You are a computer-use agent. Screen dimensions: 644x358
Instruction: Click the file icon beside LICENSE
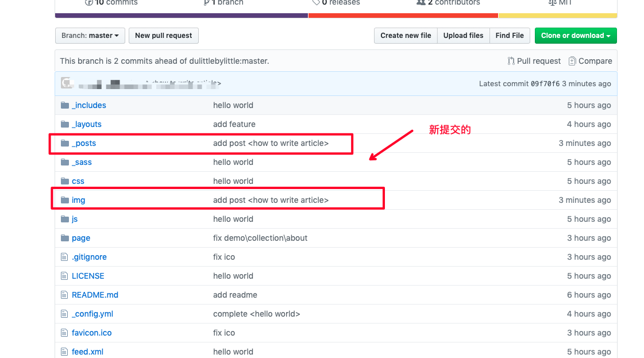pos(64,276)
